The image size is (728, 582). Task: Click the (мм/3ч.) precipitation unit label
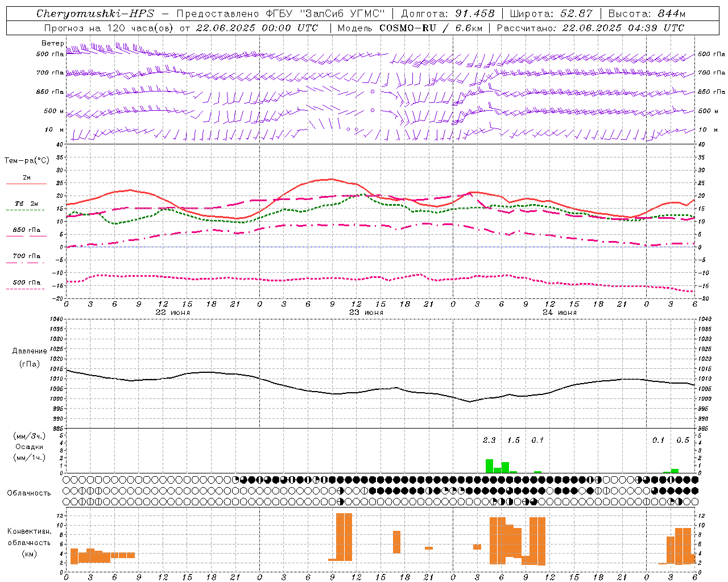(x=30, y=436)
